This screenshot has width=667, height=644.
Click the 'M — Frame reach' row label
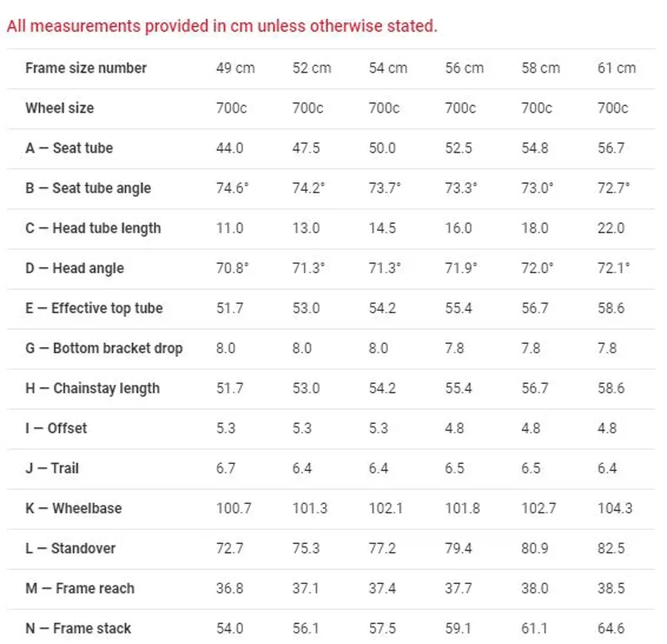[79, 588]
